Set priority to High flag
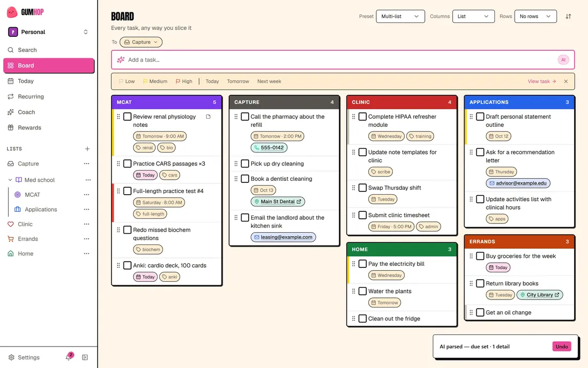Image resolution: width=588 pixels, height=368 pixels. (x=184, y=81)
